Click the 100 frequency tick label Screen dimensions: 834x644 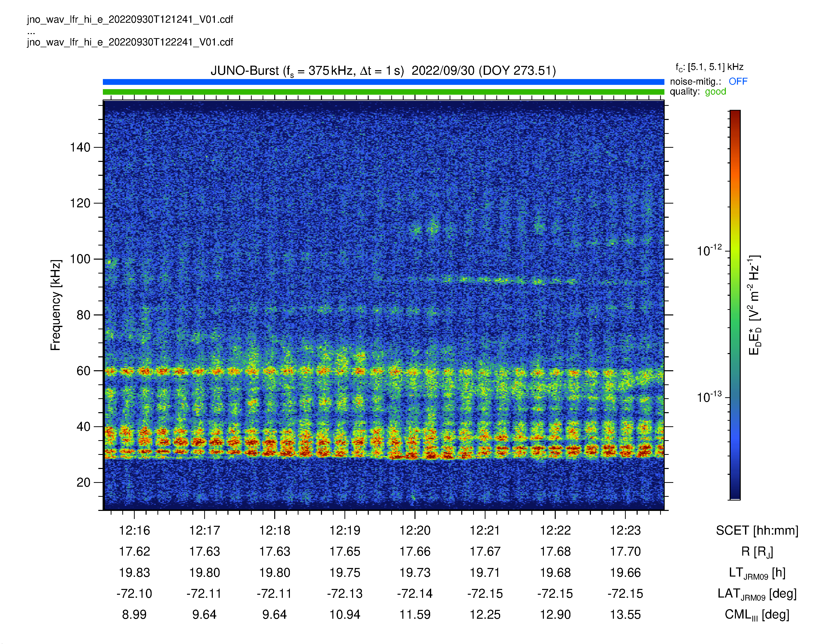[80, 259]
